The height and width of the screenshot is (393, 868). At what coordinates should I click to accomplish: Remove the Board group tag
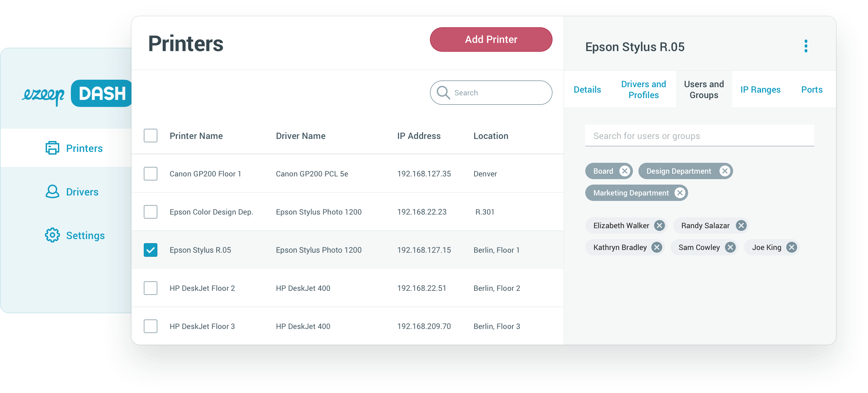[624, 171]
